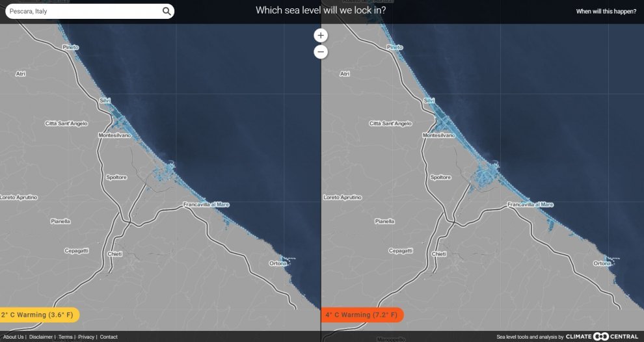This screenshot has height=342, width=644.
Task: Open the Terms footer link
Action: click(x=65, y=337)
